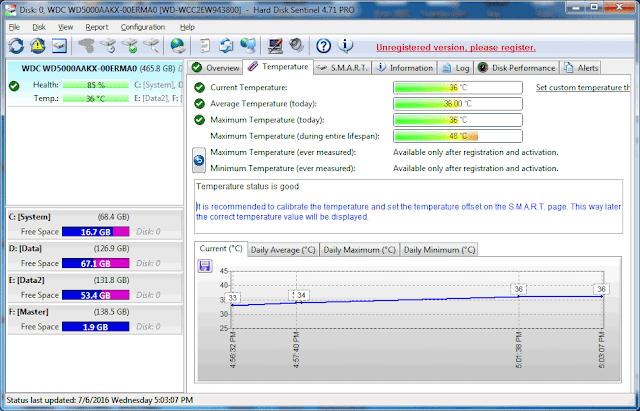
Task: Click the 'Status last updated' status bar text
Action: coord(100,400)
